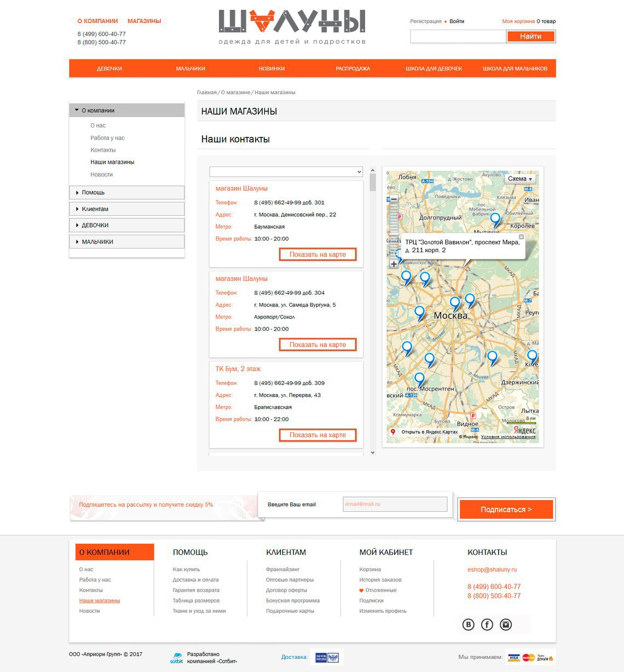Click the Регистрация link

[426, 21]
